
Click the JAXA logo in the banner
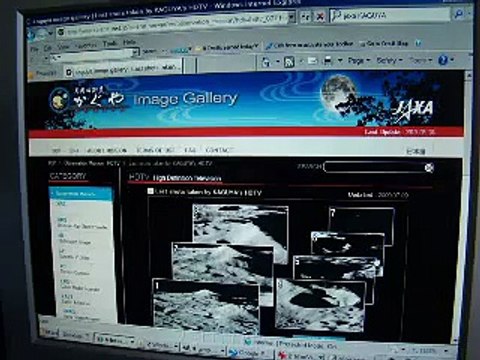click(414, 110)
